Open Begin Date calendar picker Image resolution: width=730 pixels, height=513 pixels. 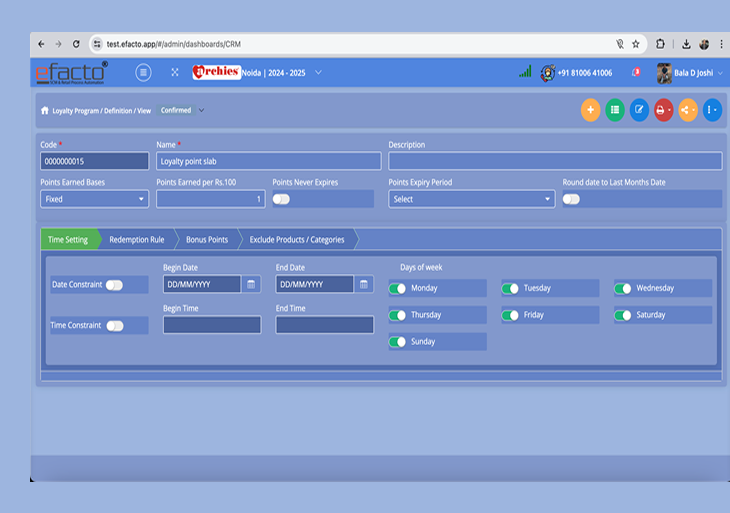coord(251,284)
